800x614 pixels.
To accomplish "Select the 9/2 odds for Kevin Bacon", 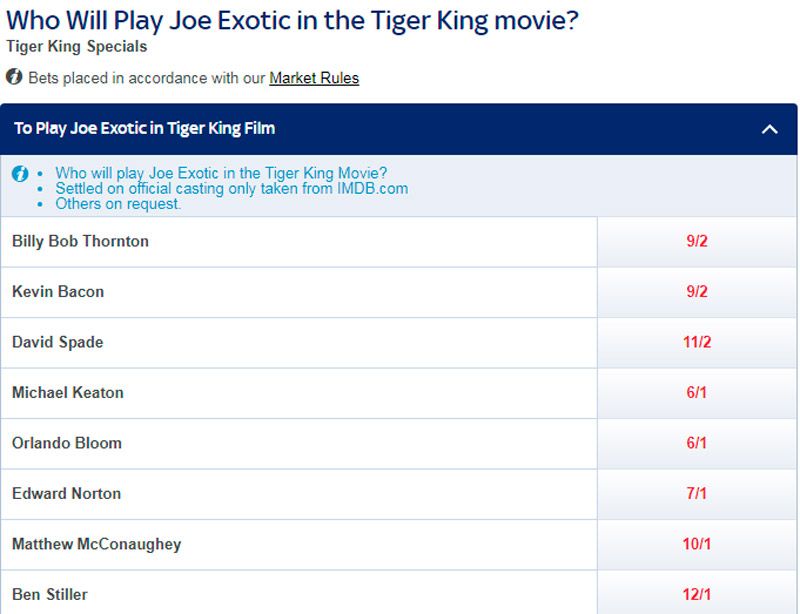I will coord(697,292).
